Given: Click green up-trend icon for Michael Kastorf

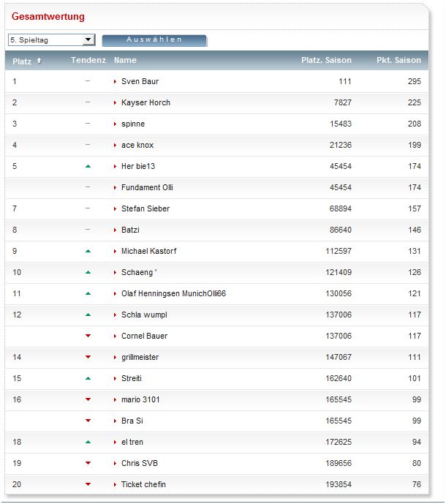Looking at the screenshot, I should (x=88, y=251).
